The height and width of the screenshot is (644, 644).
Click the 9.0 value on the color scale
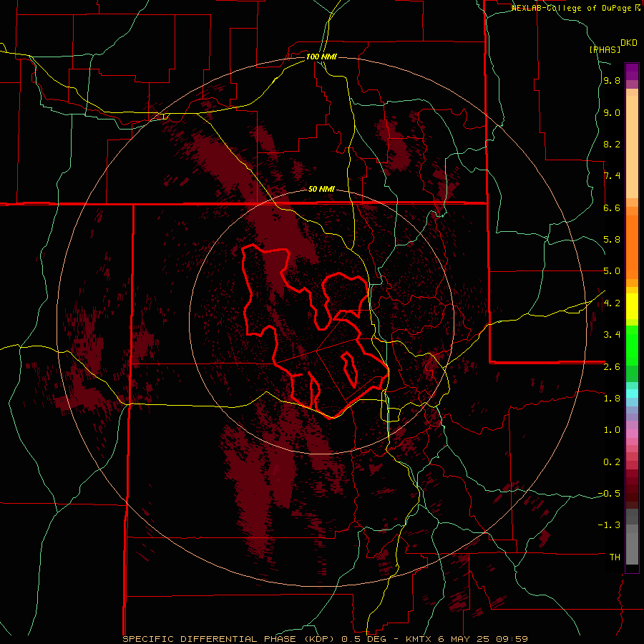(612, 112)
